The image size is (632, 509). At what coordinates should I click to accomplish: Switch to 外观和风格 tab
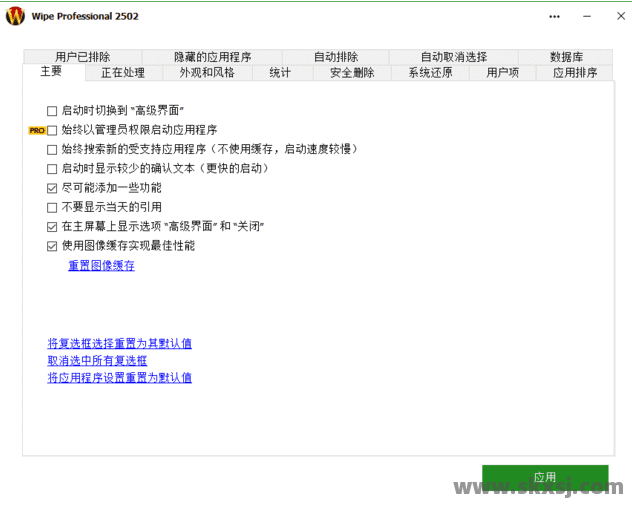click(x=206, y=73)
